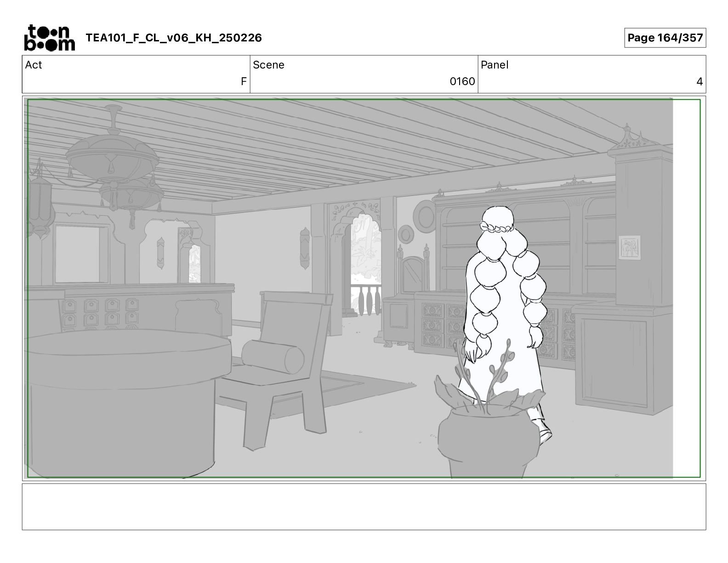Click the Panel label
Viewport: 728px width, 563px height.
click(x=495, y=65)
